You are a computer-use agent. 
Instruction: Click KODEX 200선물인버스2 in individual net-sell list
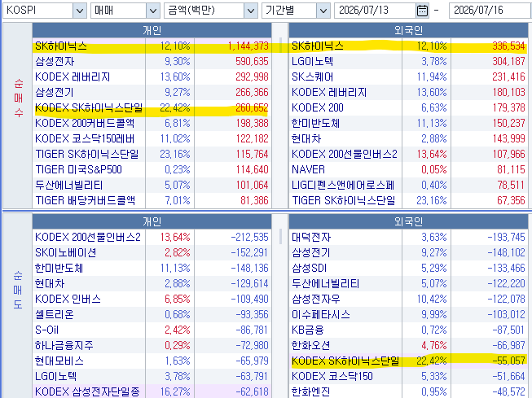tap(88, 237)
